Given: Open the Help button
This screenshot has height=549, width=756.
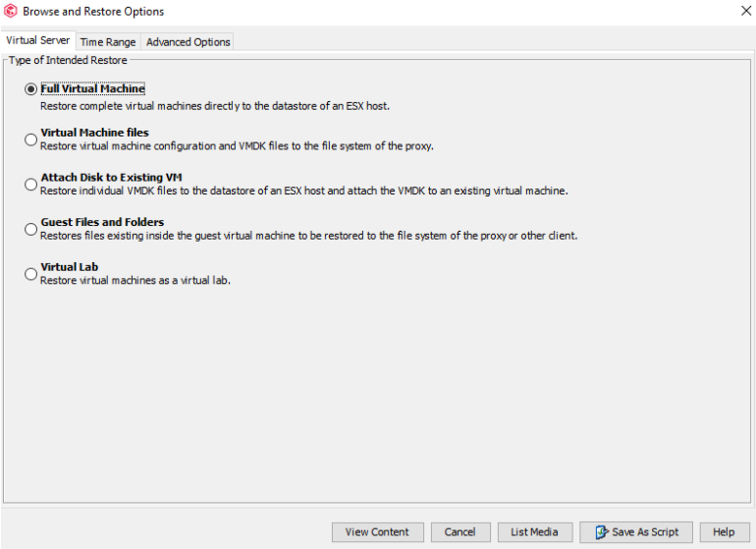Looking at the screenshot, I should 724,532.
